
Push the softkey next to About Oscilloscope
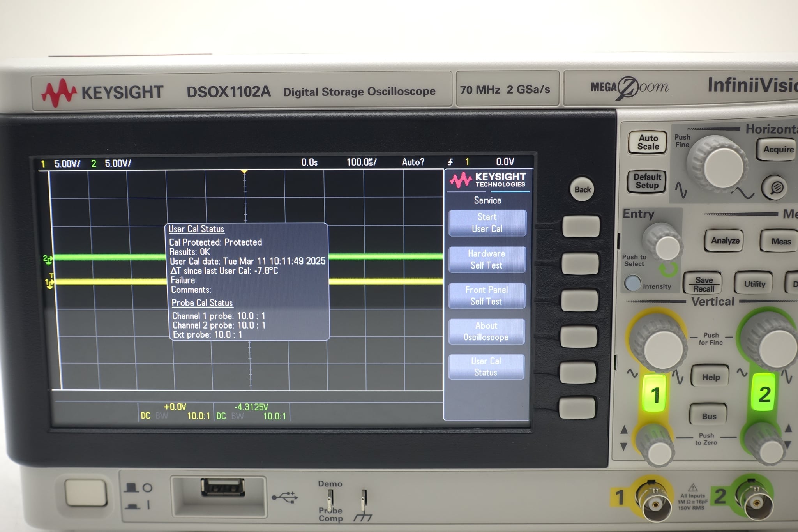point(578,337)
